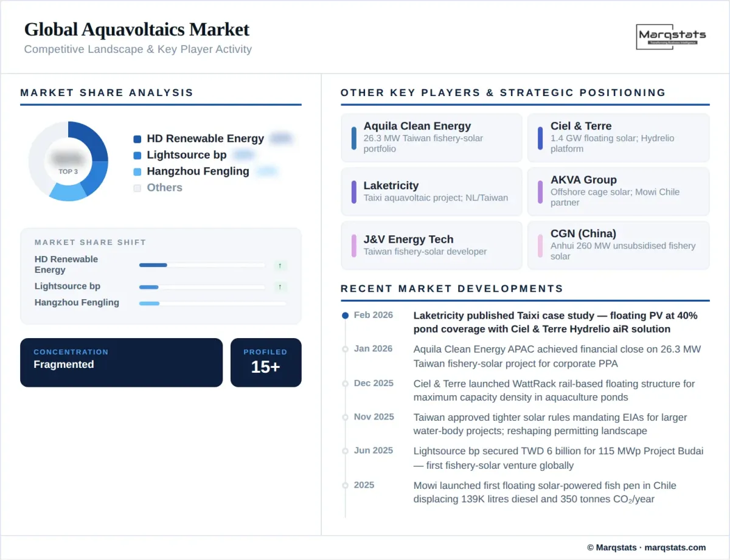Select the J&V Energy Tech card
730x560 pixels.
[432, 245]
